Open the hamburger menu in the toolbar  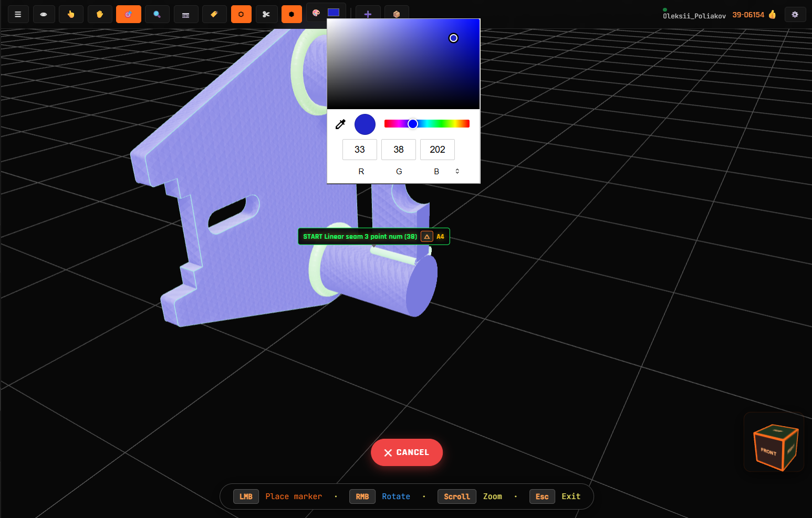point(18,14)
